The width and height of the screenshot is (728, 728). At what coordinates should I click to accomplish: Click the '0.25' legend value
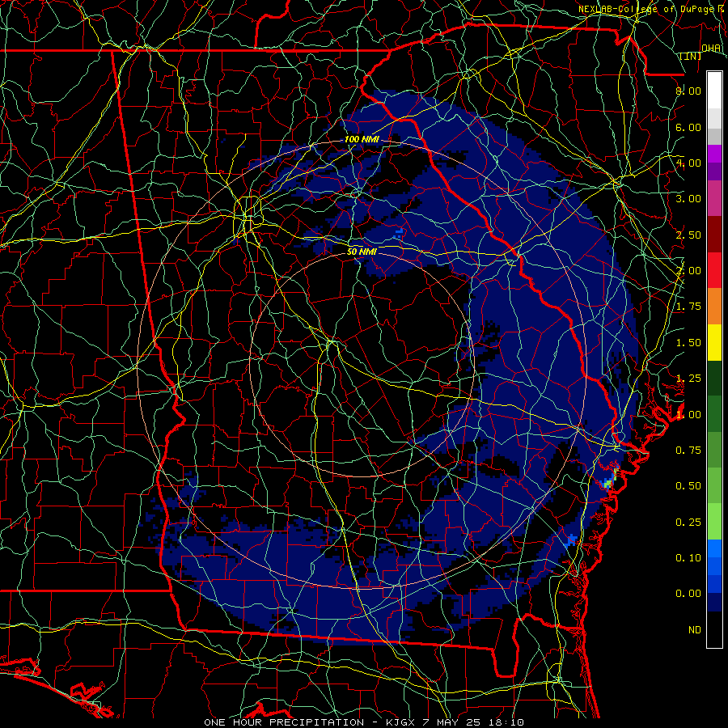(x=688, y=523)
